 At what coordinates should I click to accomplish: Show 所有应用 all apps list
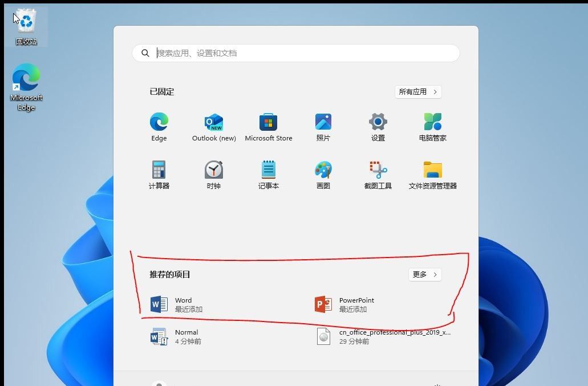point(418,91)
